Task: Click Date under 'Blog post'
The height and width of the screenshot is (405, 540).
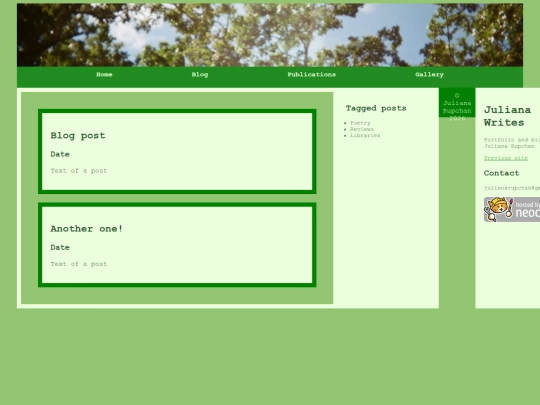Action: tap(60, 154)
